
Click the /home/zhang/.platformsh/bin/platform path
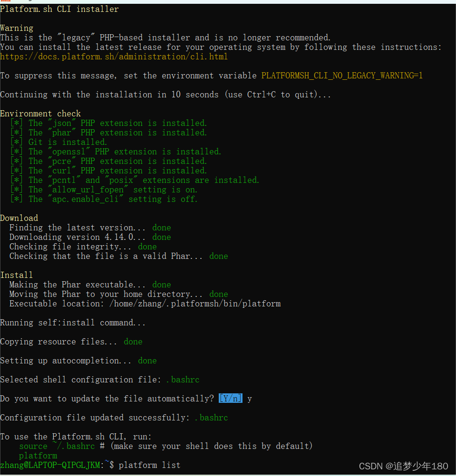point(195,304)
